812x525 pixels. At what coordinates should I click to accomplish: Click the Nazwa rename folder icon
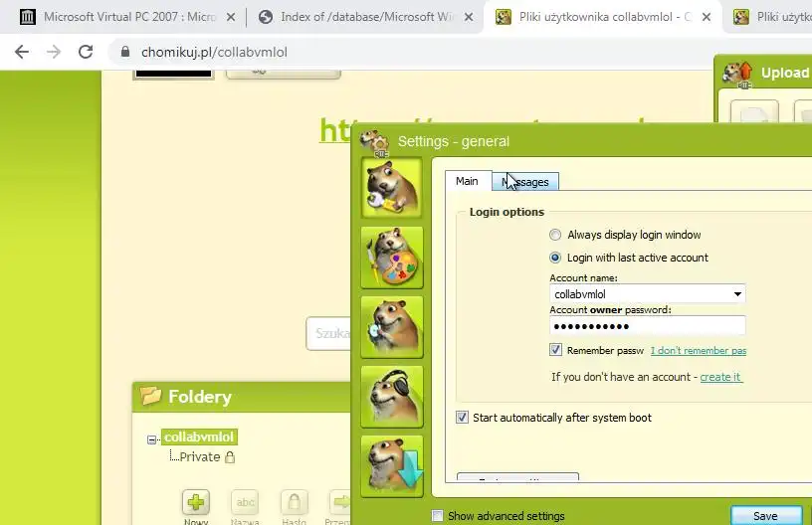pyautogui.click(x=245, y=502)
